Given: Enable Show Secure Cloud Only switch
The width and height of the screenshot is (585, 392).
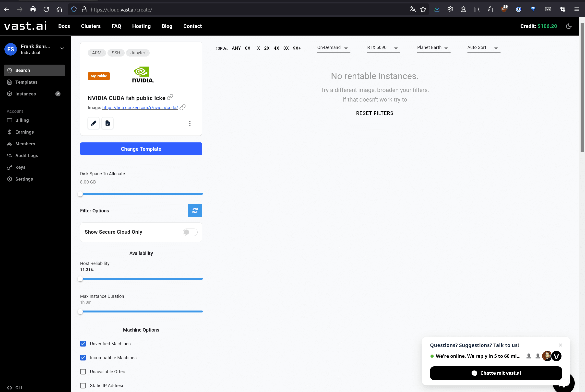Looking at the screenshot, I should click(190, 232).
